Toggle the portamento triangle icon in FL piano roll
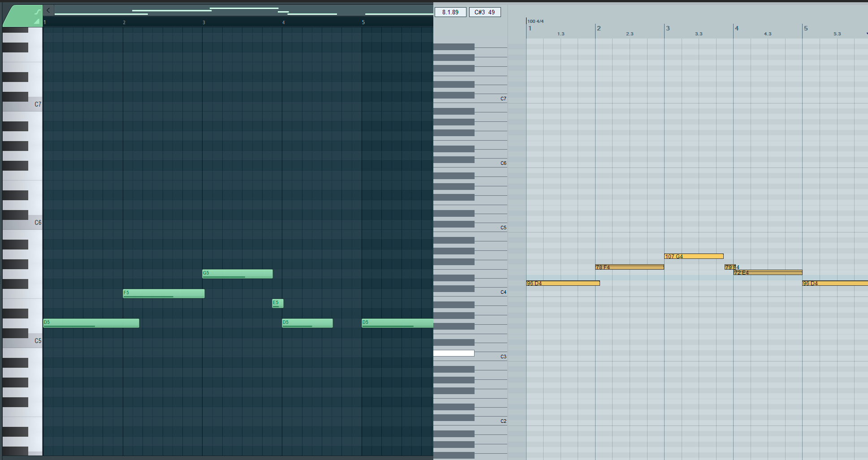 (37, 21)
